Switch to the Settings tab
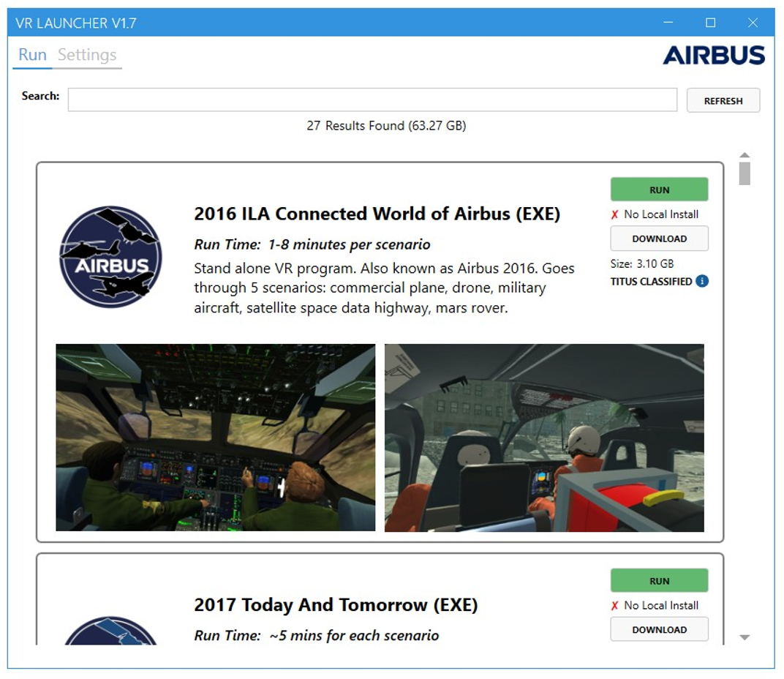 (88, 54)
